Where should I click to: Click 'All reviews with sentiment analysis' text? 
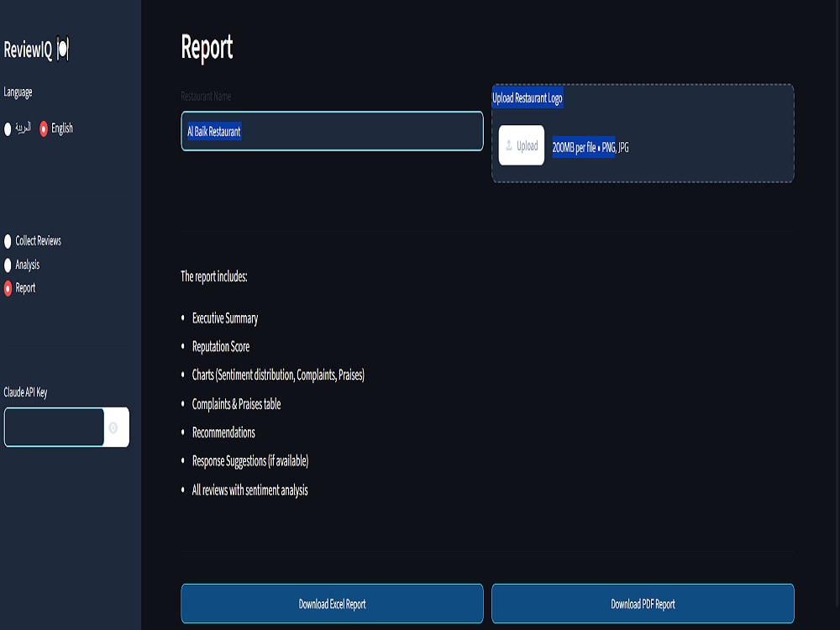click(249, 491)
